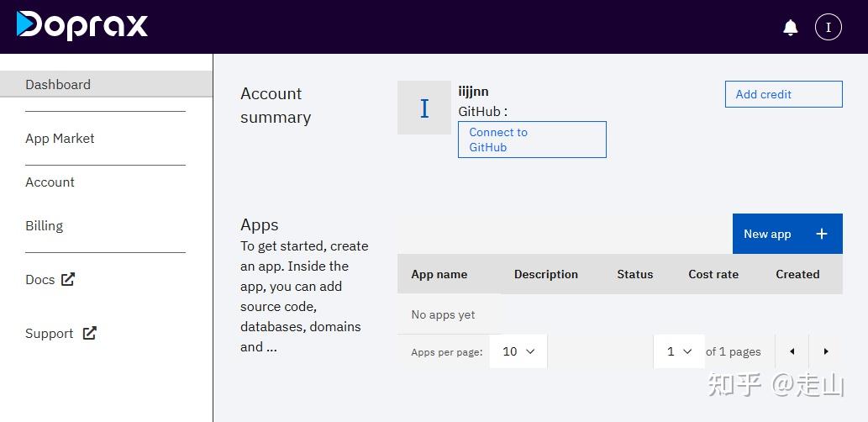868x422 pixels.
Task: Go to the previous apps page arrow
Action: [x=792, y=351]
